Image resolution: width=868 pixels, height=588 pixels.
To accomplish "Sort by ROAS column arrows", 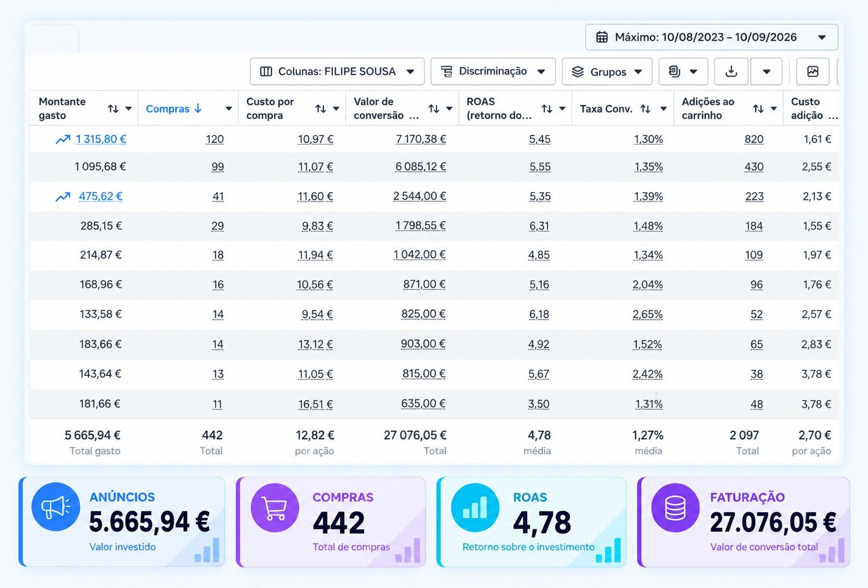I will click(x=547, y=108).
